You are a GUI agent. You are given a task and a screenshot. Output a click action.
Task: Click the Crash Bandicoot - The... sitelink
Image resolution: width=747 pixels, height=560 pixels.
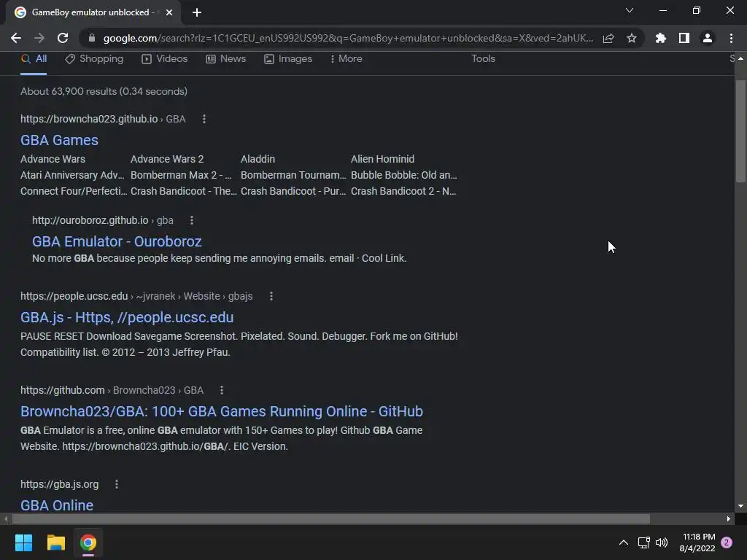[x=183, y=192]
